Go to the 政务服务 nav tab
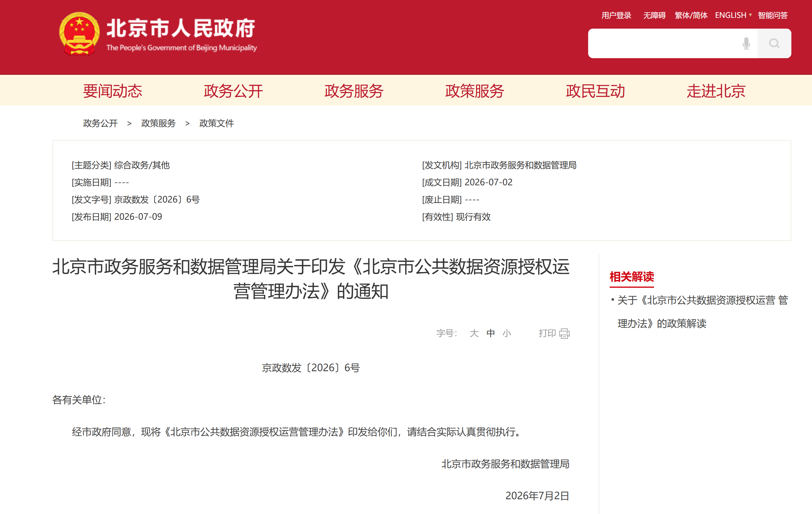This screenshot has width=812, height=514. tap(354, 91)
